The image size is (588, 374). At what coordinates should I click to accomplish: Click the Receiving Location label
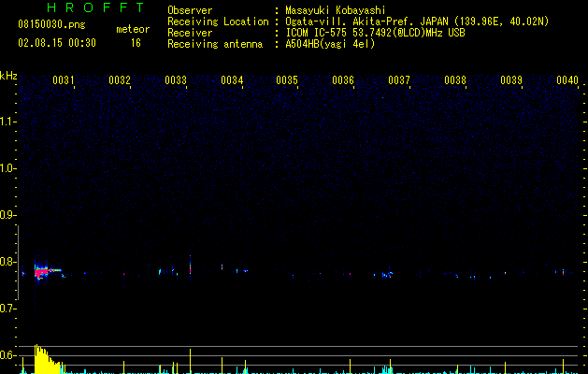tap(218, 22)
